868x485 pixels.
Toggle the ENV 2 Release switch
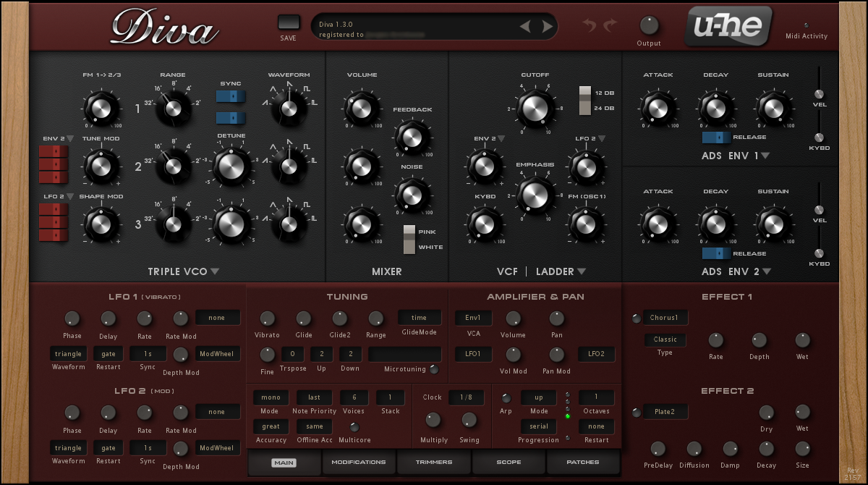point(716,253)
